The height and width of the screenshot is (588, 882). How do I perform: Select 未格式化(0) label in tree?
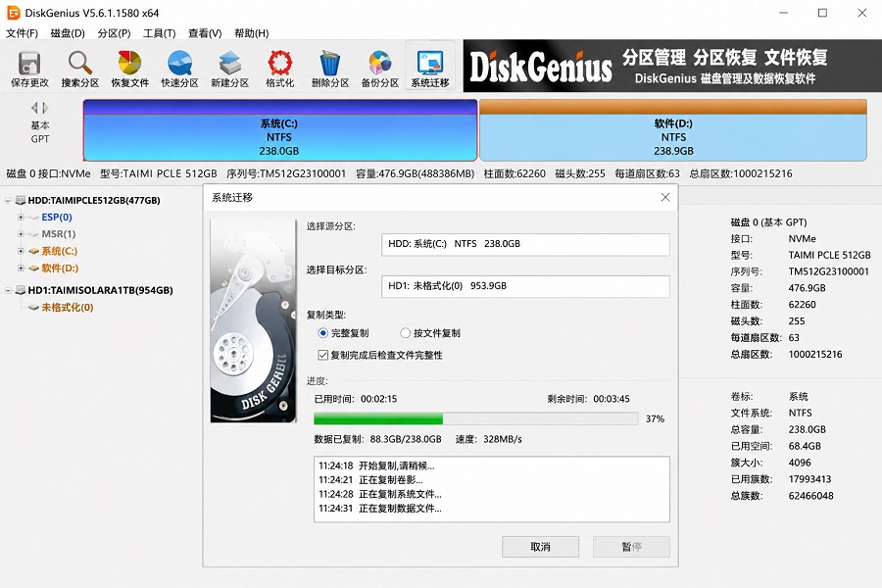pos(68,308)
